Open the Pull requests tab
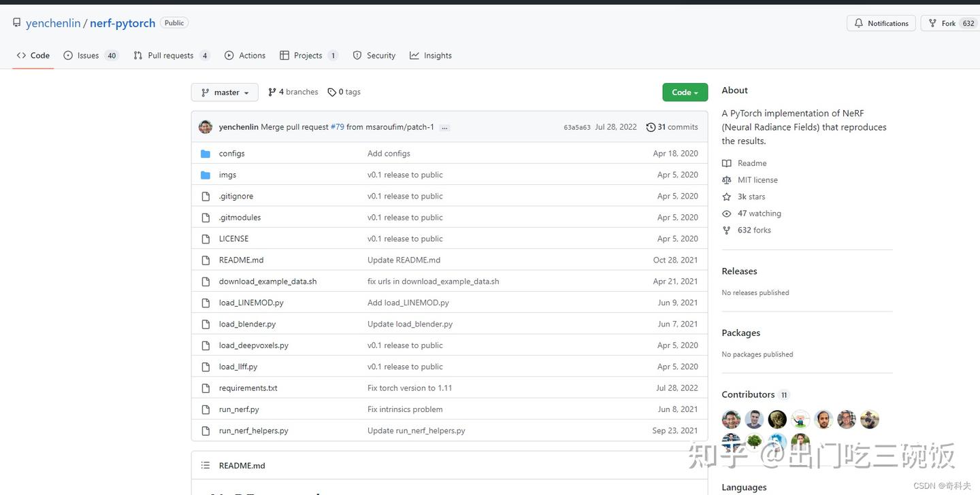980x495 pixels. pos(171,56)
